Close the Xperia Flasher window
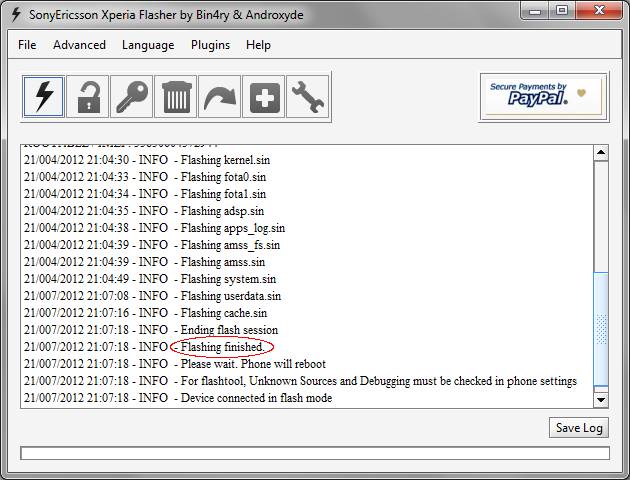The image size is (630, 480). coord(599,10)
